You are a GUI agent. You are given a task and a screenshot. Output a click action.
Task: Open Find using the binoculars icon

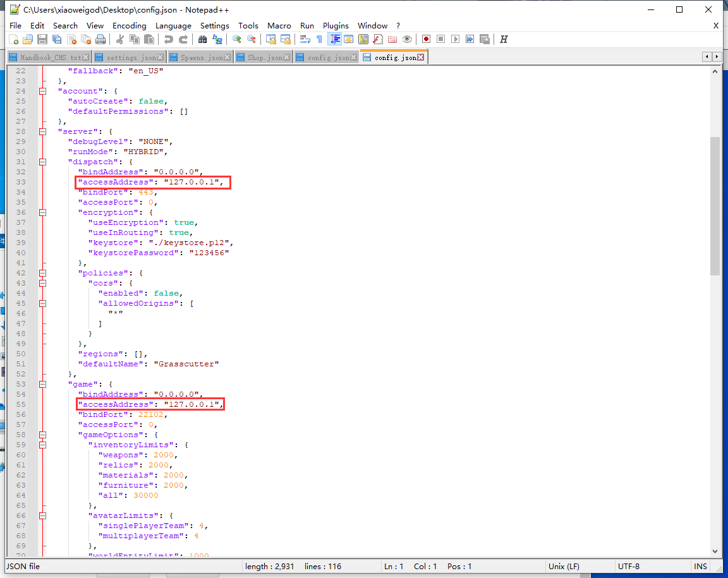point(202,39)
